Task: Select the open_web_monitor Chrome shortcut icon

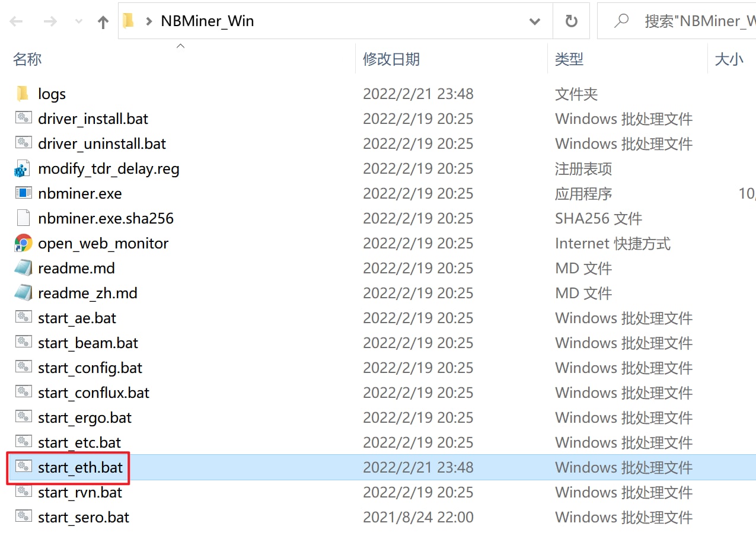Action: tap(23, 243)
